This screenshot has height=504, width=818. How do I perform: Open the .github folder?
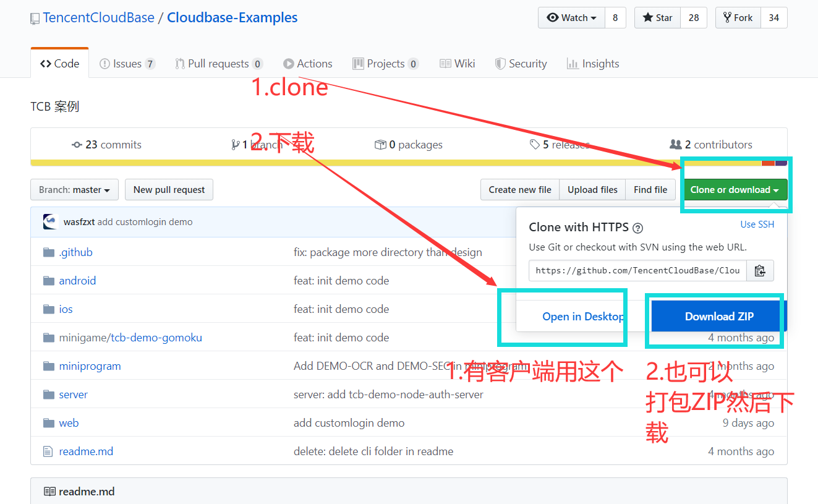click(x=75, y=252)
